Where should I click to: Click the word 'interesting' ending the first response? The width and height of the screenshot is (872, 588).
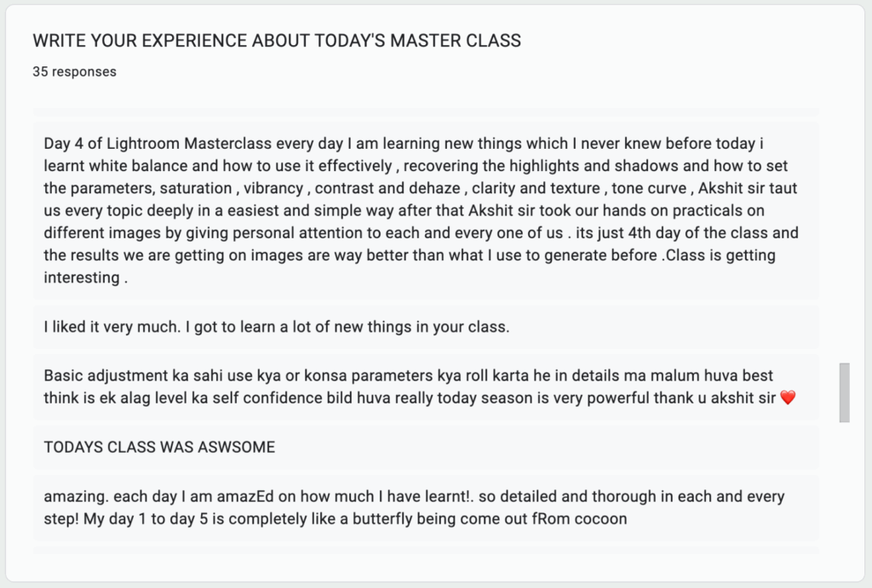click(x=82, y=277)
